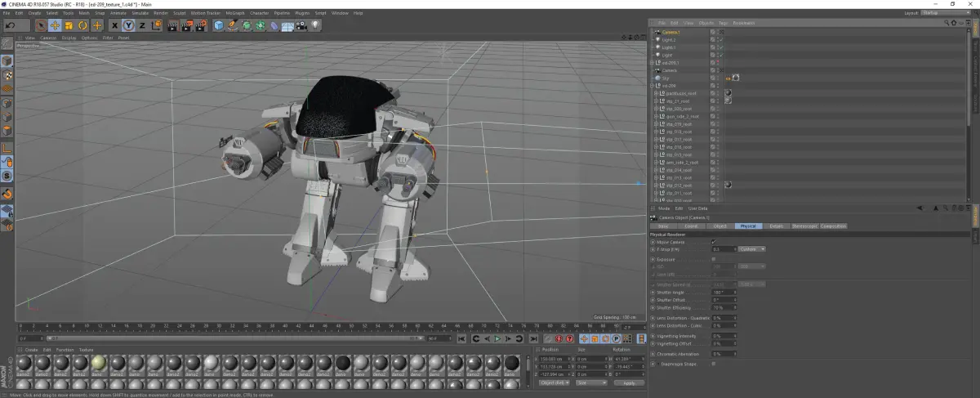Open F-Stop Custom preset dropdown
Image resolution: width=980 pixels, height=398 pixels.
coord(752,249)
